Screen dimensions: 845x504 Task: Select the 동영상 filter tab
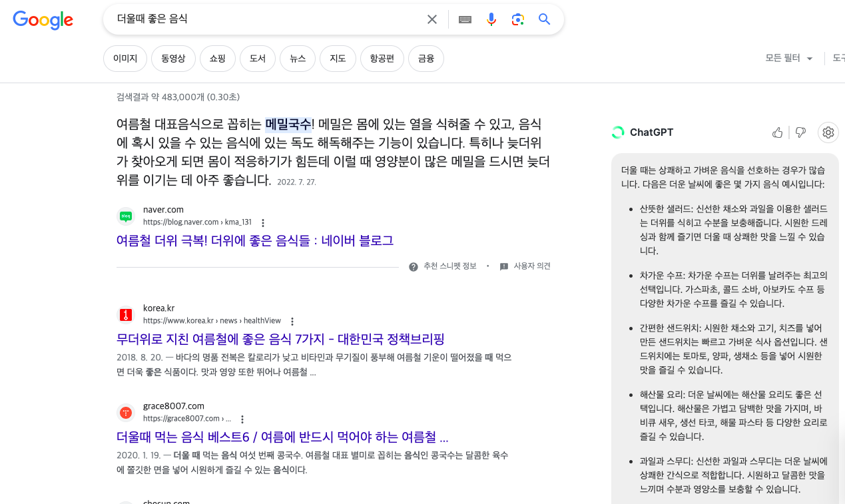tap(173, 59)
